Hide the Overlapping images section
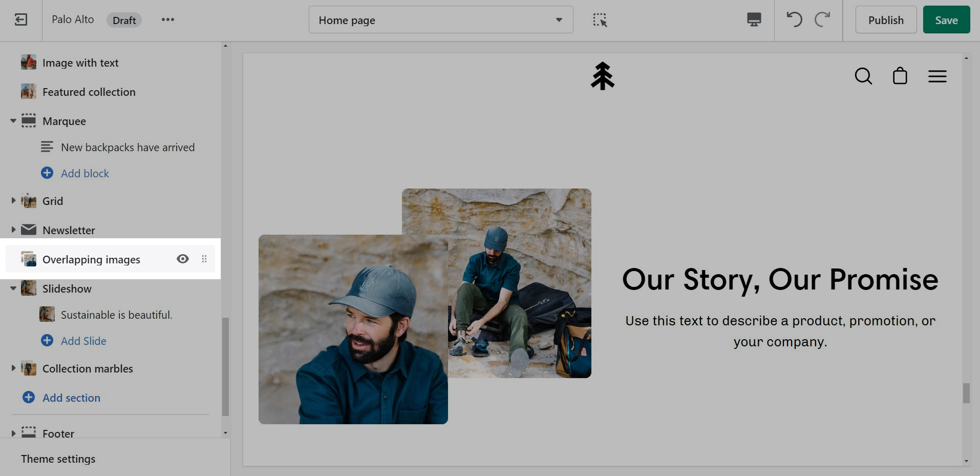This screenshot has width=980, height=476. tap(183, 259)
